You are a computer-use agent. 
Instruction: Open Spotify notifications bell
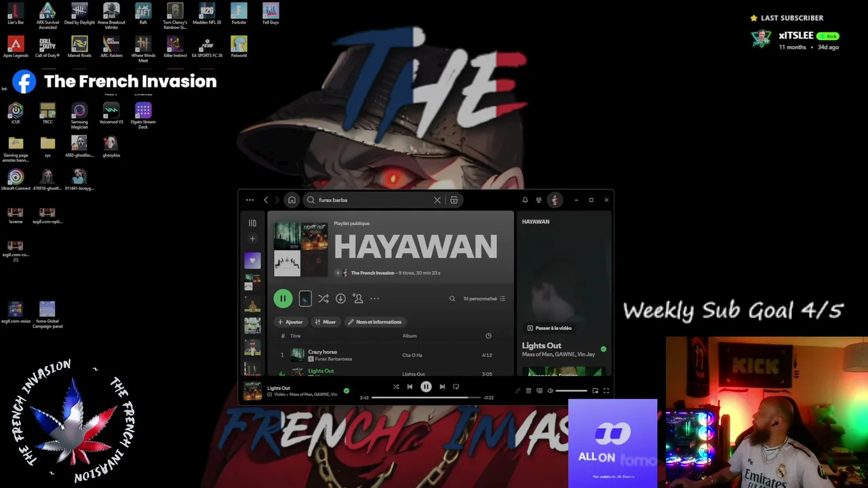525,200
